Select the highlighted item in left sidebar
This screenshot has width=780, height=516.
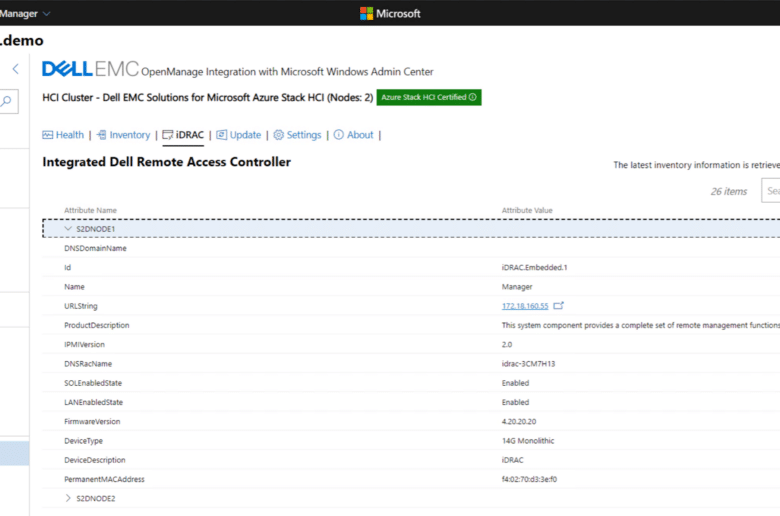coord(14,453)
